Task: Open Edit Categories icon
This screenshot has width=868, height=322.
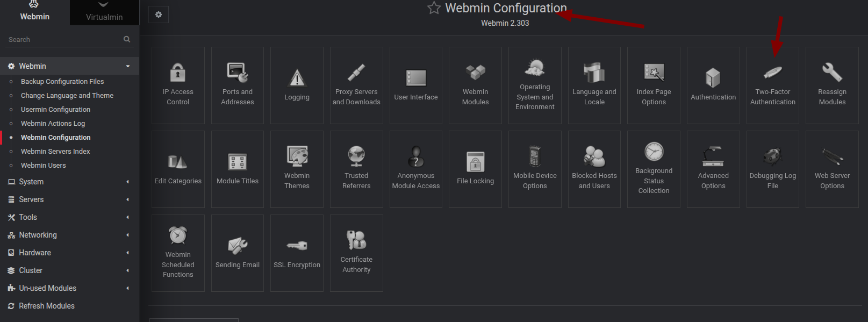Action: tap(178, 169)
